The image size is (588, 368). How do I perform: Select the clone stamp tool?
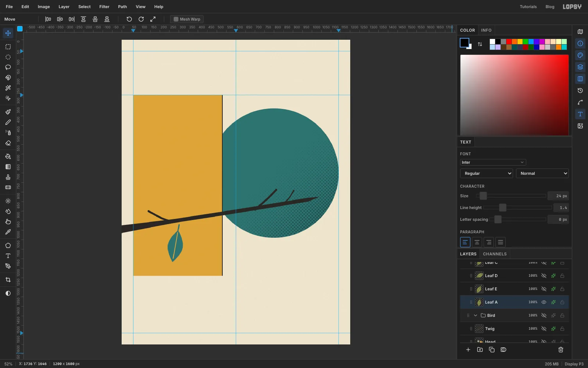[x=8, y=177]
